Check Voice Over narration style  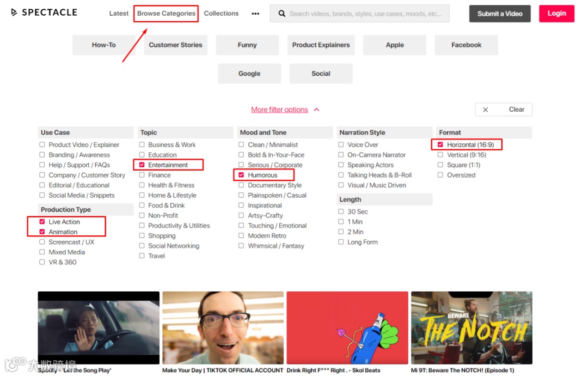pos(341,144)
